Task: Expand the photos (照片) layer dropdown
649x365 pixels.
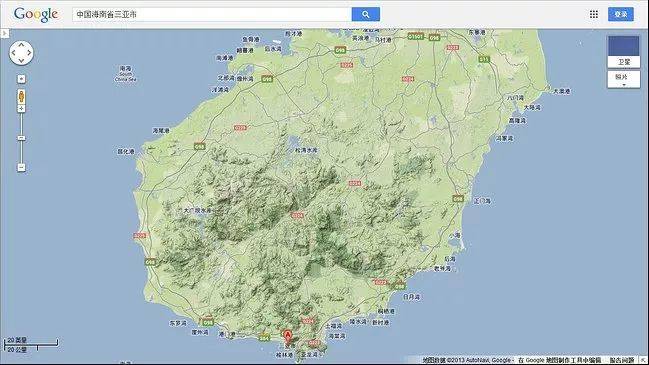Action: [x=623, y=79]
